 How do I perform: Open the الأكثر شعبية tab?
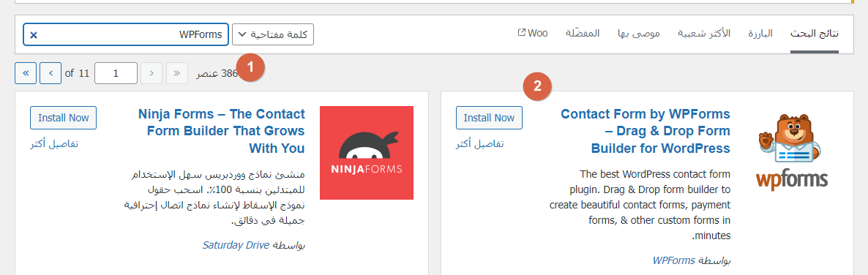pos(704,34)
